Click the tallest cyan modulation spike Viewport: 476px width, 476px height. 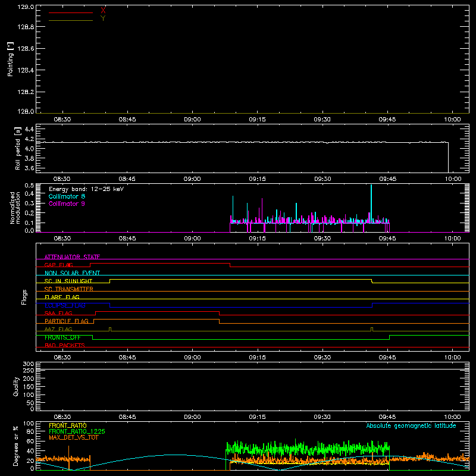click(x=371, y=203)
